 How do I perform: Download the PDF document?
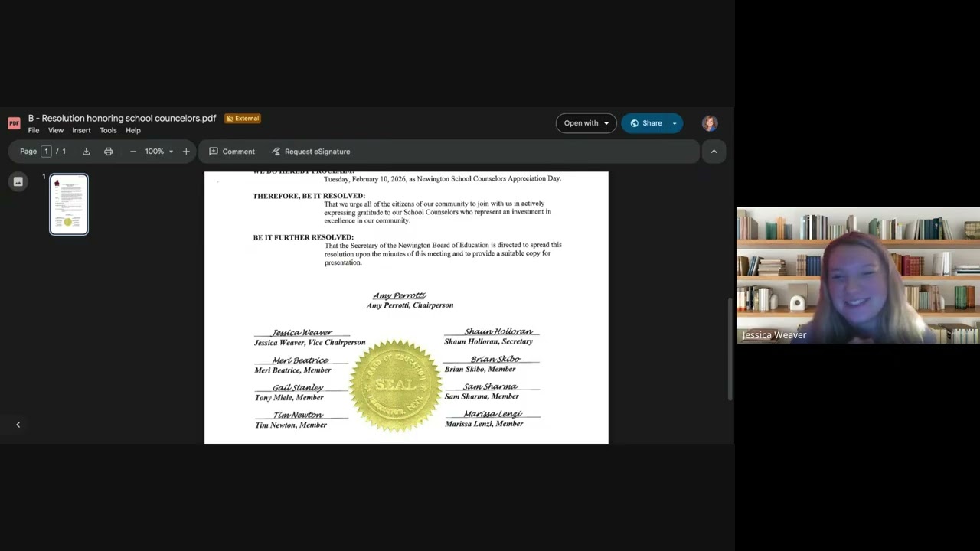point(86,152)
